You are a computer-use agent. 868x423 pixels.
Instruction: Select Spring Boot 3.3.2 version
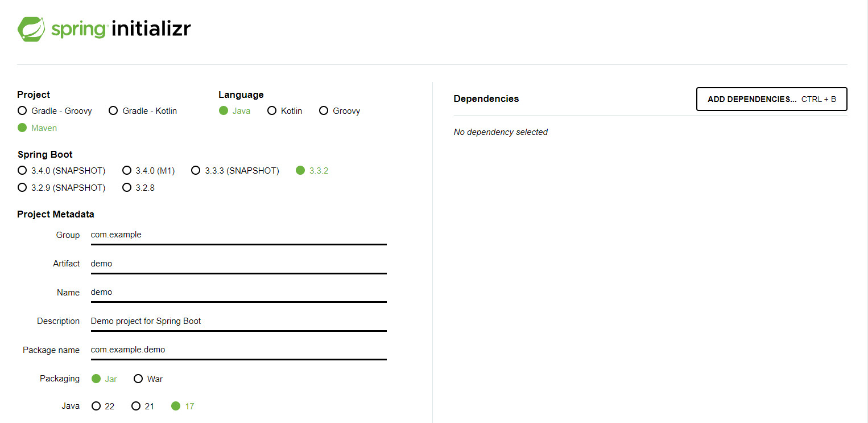pos(312,171)
